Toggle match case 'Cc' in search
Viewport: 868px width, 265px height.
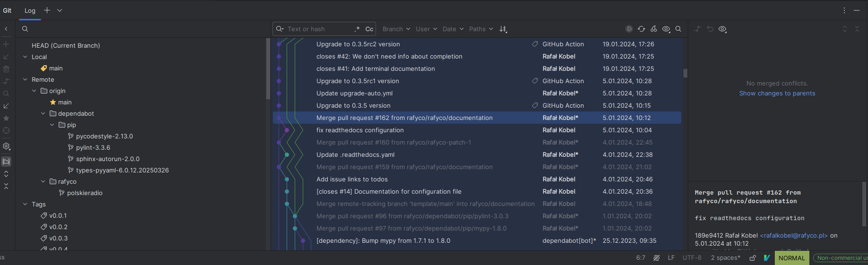point(369,29)
